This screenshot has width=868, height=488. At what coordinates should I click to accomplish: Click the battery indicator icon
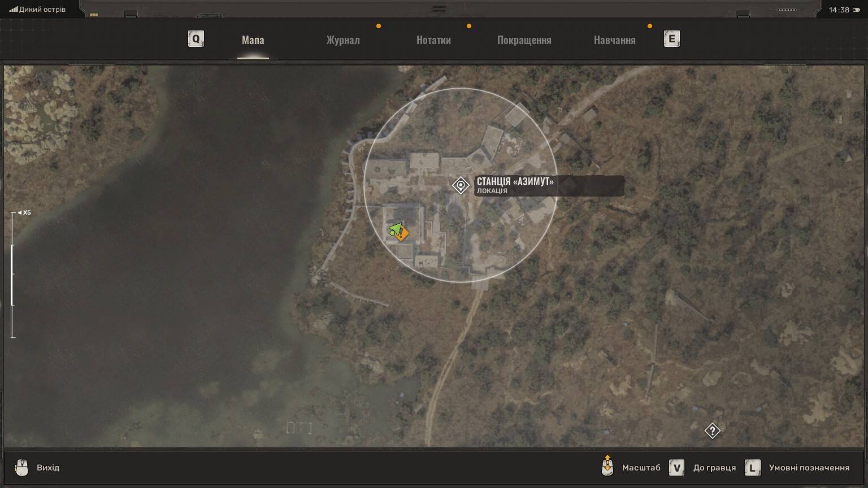coord(857,10)
